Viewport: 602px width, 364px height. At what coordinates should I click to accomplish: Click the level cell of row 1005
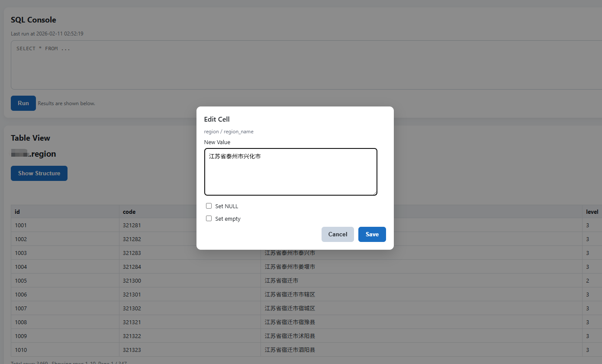pos(588,280)
